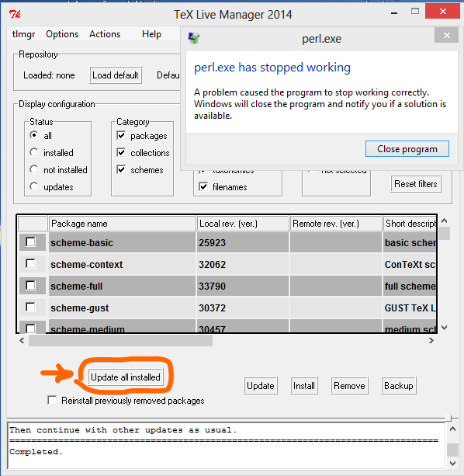Click the Update button
464x476 pixels.
(261, 386)
